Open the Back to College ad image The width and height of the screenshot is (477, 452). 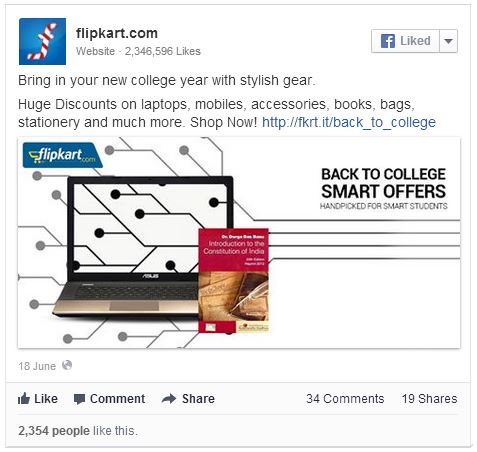click(239, 243)
